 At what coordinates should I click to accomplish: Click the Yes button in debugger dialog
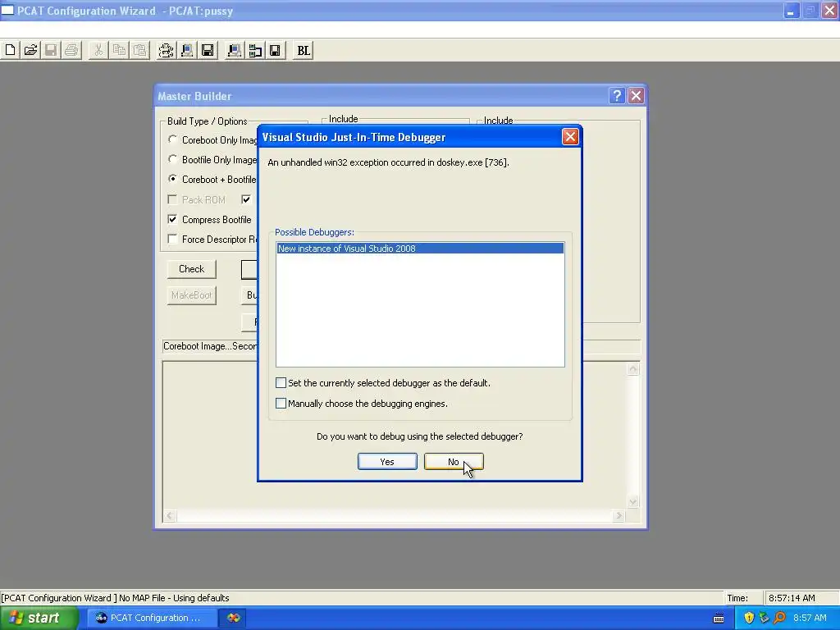(x=387, y=462)
